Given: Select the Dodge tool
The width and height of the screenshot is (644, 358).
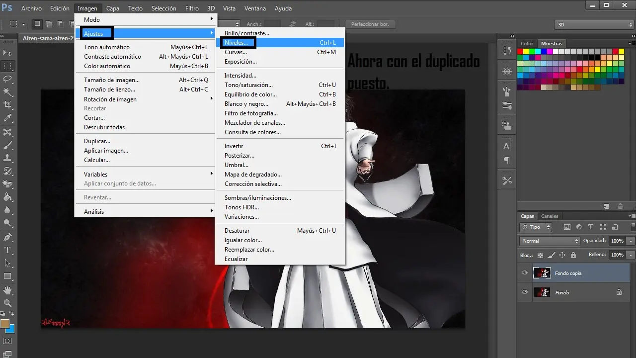Looking at the screenshot, I should [x=7, y=223].
